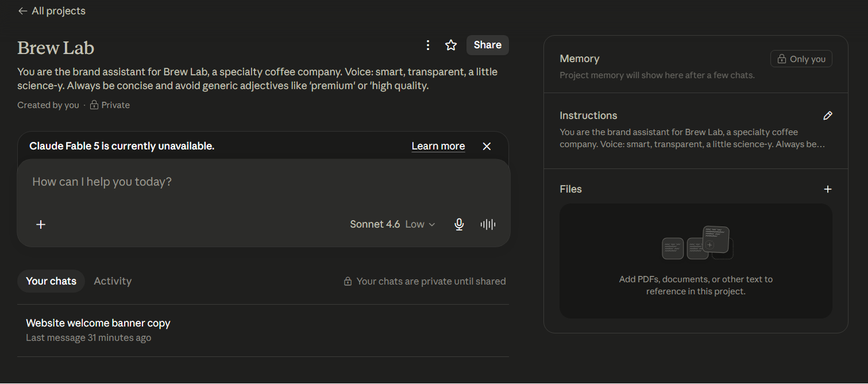Switch to the Activity tab
This screenshot has height=384, width=868.
113,281
